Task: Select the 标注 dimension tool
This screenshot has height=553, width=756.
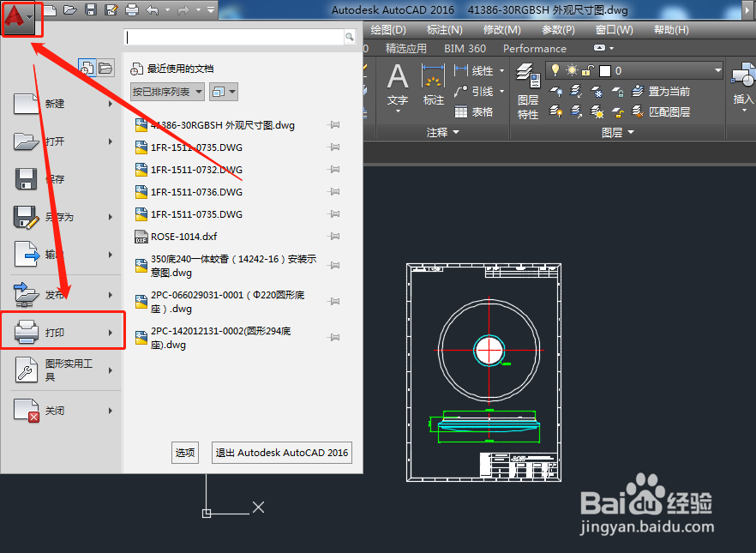Action: pos(433,85)
